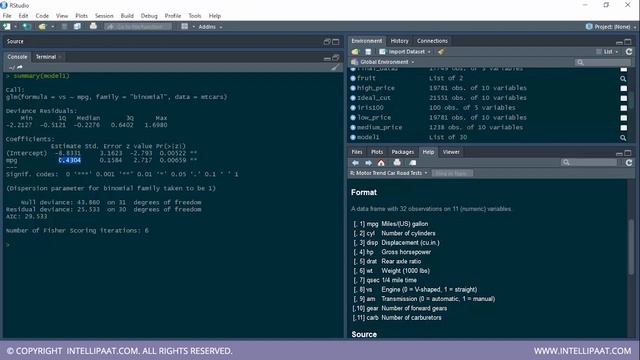The image size is (640, 360).
Task: Expand the high_price object details
Action: tap(353, 88)
